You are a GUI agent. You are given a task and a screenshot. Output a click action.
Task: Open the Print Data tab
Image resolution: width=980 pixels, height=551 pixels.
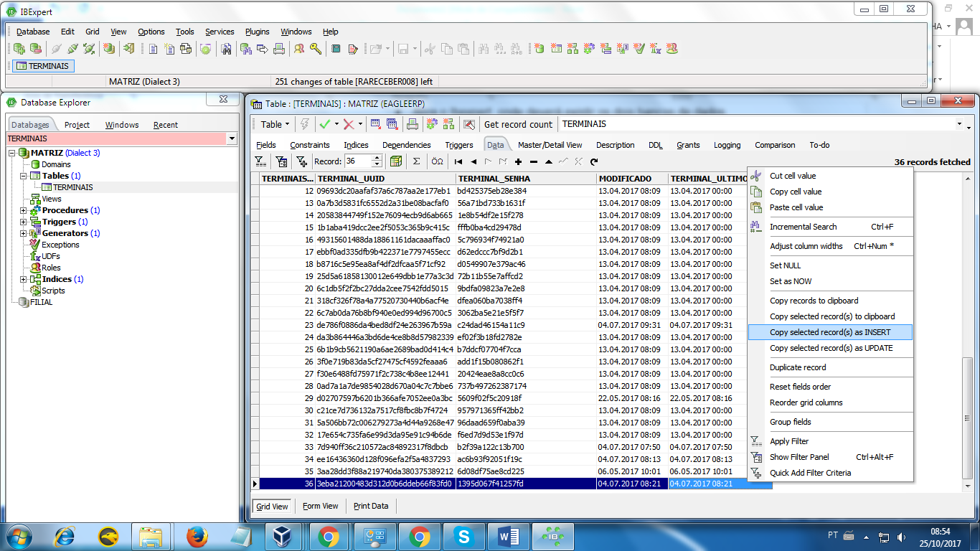click(371, 506)
